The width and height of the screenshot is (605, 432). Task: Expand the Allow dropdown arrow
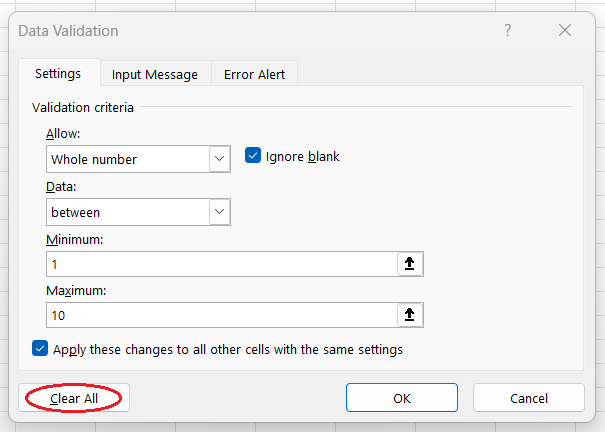(219, 159)
